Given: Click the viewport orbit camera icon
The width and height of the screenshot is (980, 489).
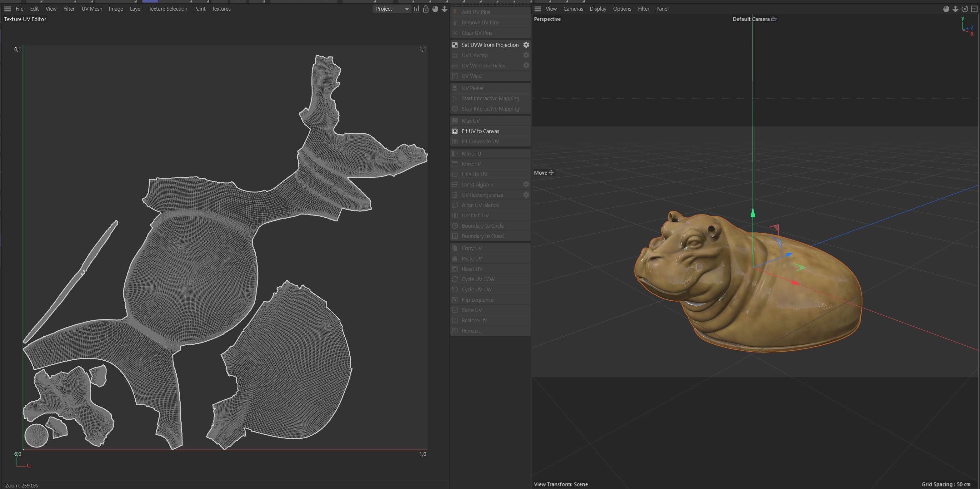Looking at the screenshot, I should tap(965, 9).
